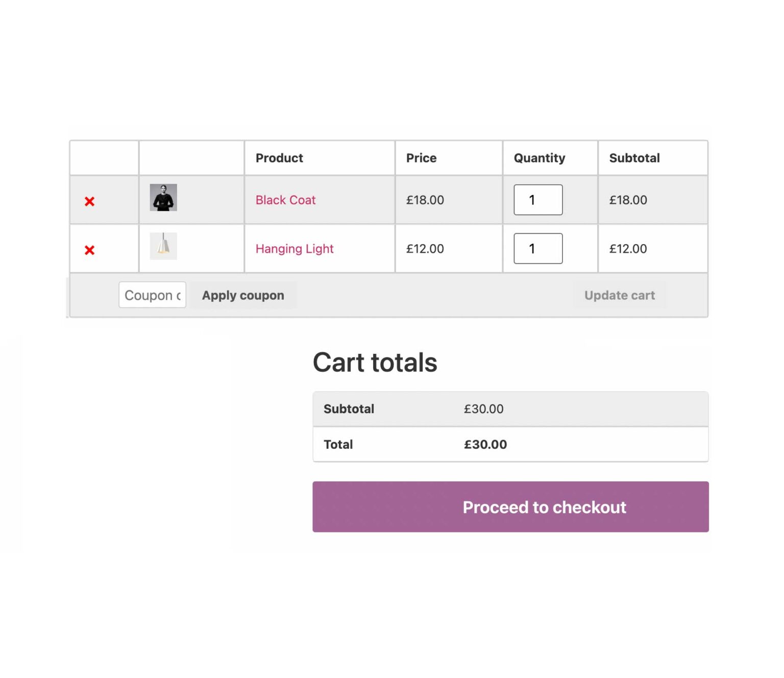Open the Hanging Light product page
Image resolution: width=784 pixels, height=678 pixels.
294,249
